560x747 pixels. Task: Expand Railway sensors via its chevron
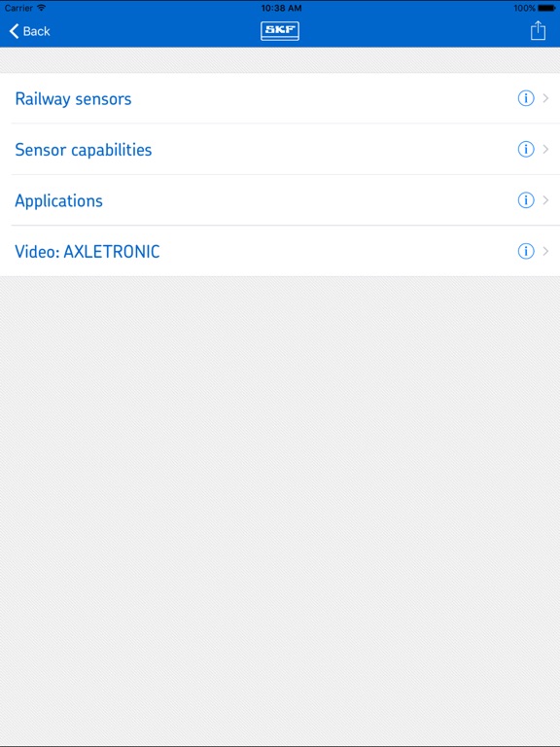point(545,98)
